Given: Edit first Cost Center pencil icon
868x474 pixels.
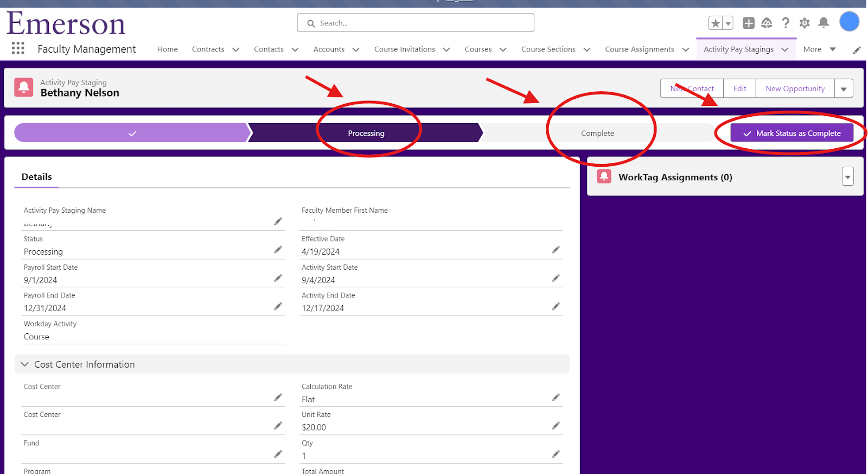Looking at the screenshot, I should (x=278, y=397).
